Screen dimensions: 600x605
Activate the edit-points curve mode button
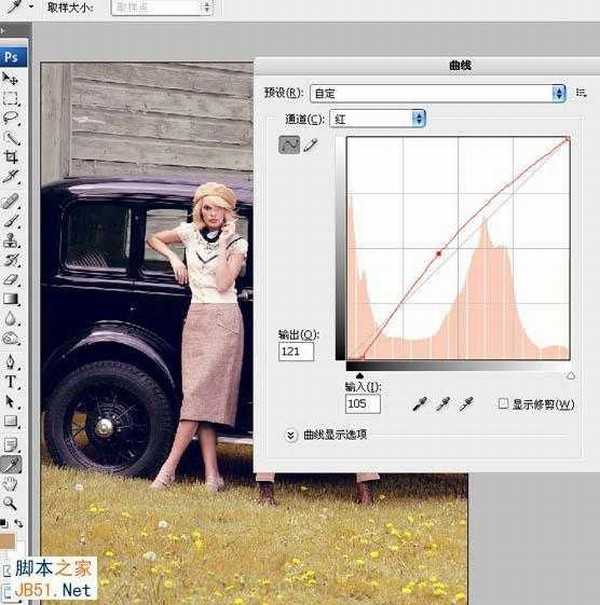coord(288,145)
